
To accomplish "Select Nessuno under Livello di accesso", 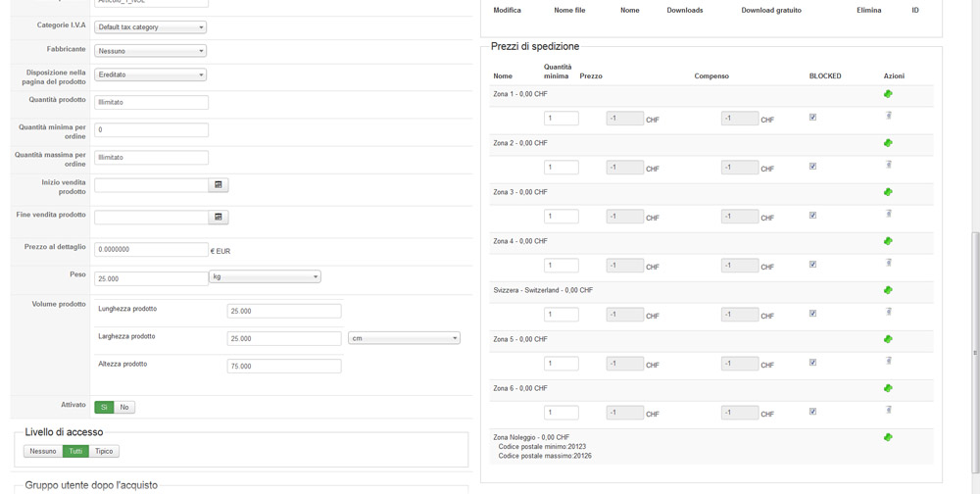I will (43, 451).
